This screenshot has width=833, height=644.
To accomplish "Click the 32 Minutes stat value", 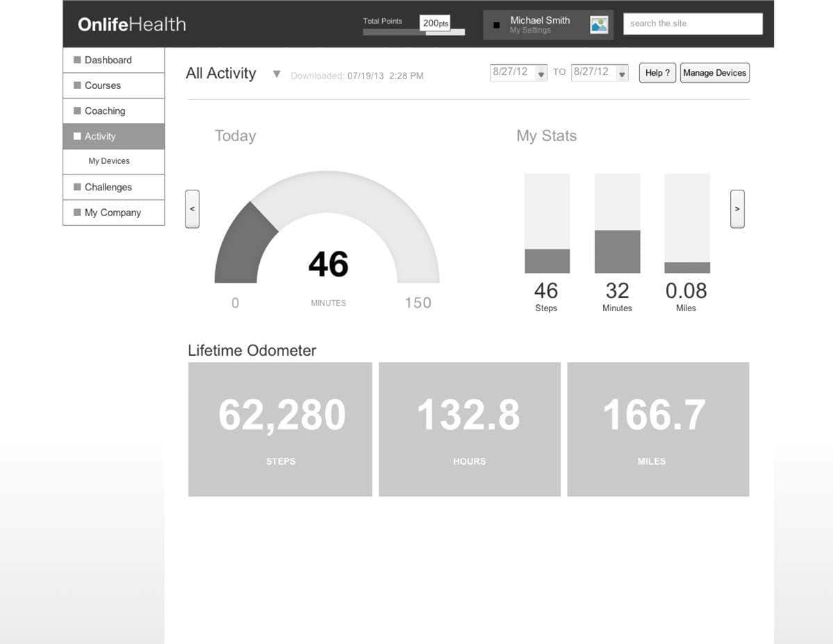I will (x=618, y=290).
